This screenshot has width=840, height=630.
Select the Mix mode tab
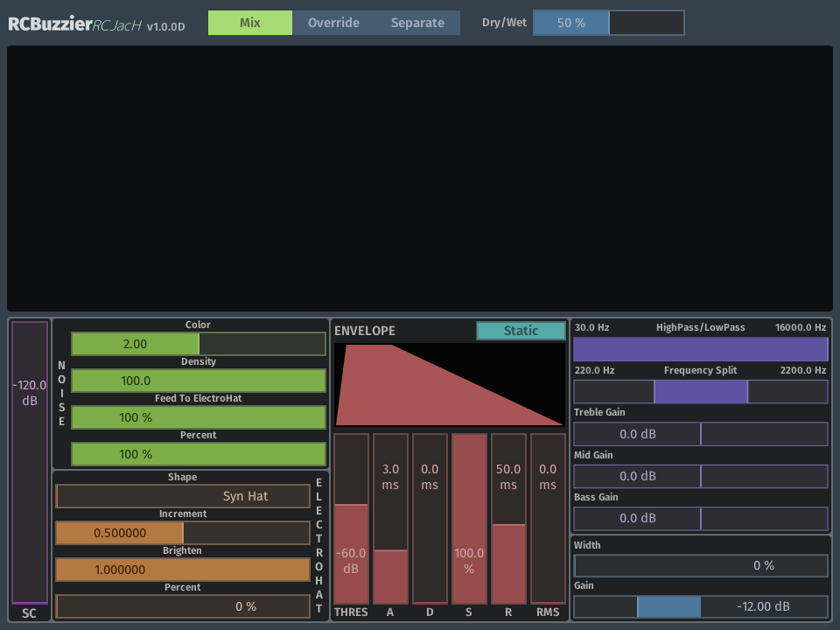pyautogui.click(x=250, y=23)
